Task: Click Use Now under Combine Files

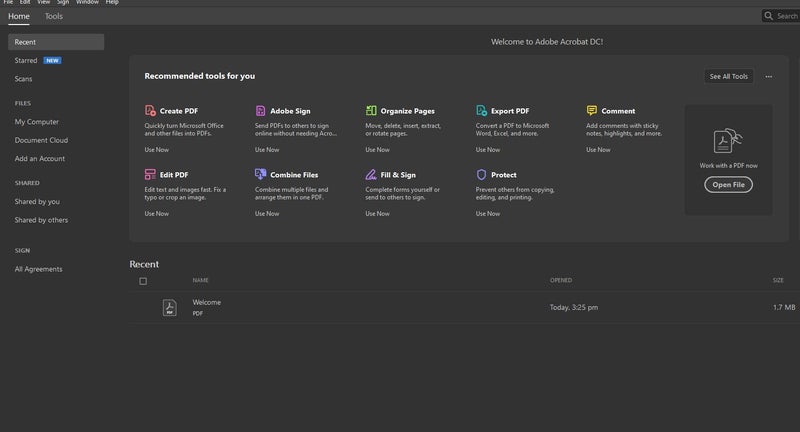Action: (x=267, y=214)
